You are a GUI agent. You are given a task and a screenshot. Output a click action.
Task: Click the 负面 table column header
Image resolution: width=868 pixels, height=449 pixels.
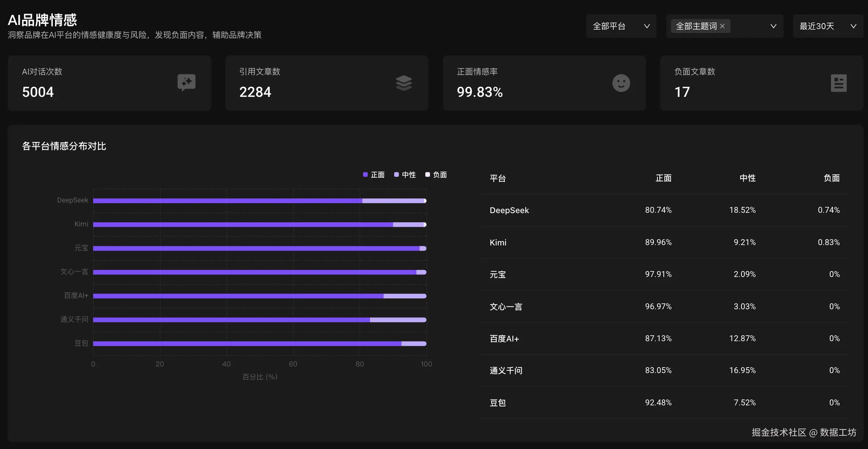[x=831, y=178]
